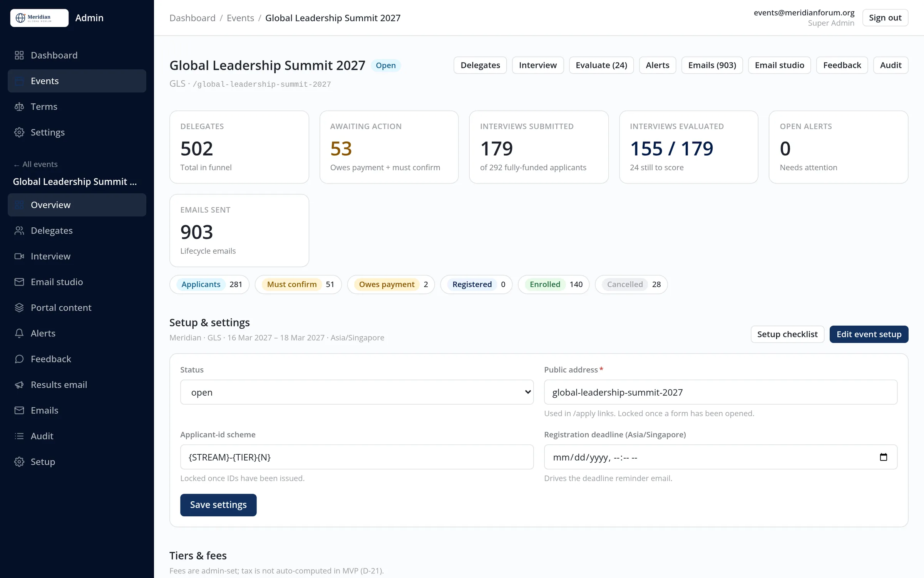Click the Cancelled 28 pill
Screen dimensions: 924x578
[x=631, y=284]
